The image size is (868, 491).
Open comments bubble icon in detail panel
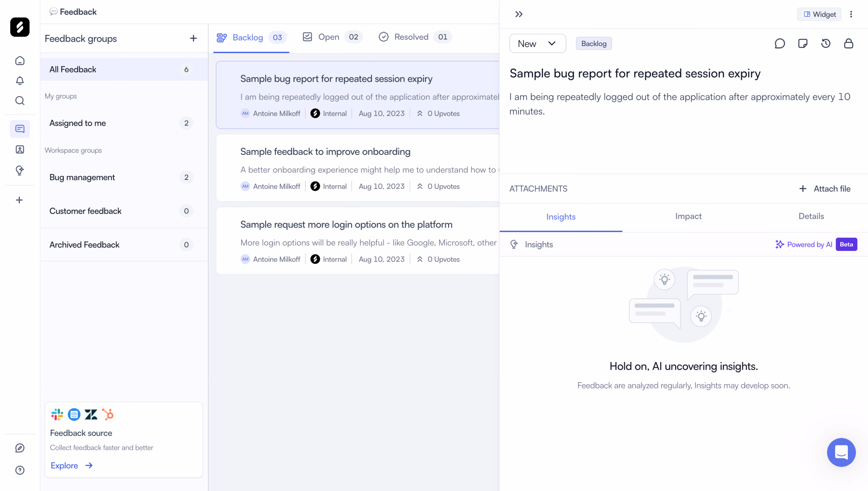pyautogui.click(x=780, y=44)
